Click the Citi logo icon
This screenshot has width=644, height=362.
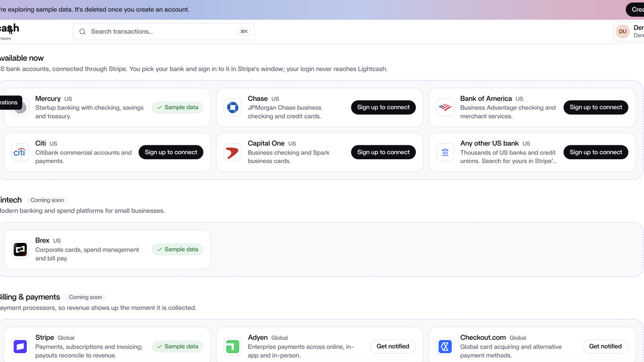pos(20,152)
